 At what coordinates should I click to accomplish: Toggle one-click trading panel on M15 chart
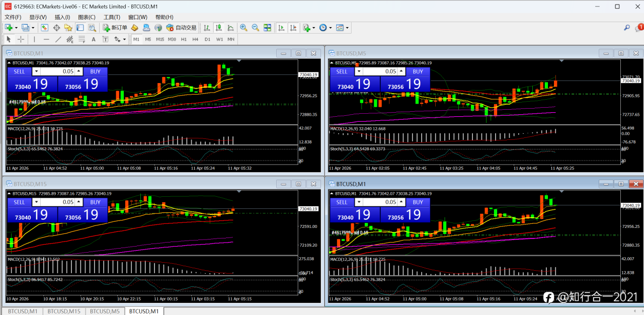(x=9, y=194)
